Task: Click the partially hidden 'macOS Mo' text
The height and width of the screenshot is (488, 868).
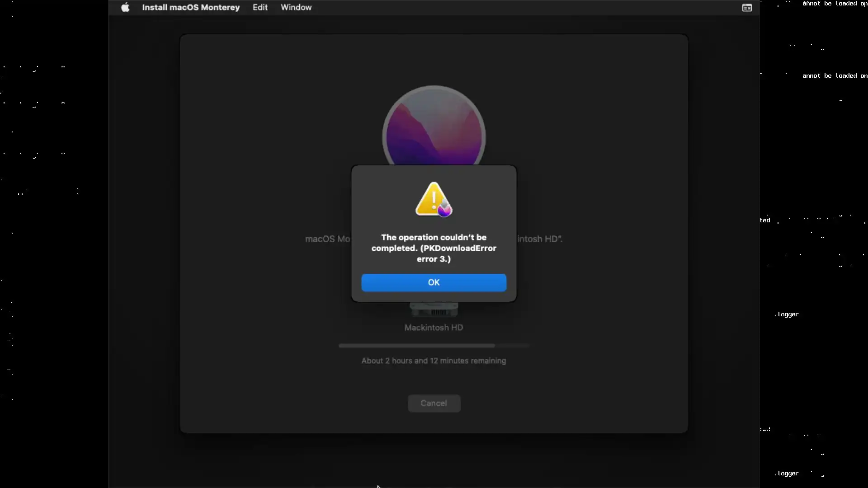Action: pyautogui.click(x=327, y=239)
